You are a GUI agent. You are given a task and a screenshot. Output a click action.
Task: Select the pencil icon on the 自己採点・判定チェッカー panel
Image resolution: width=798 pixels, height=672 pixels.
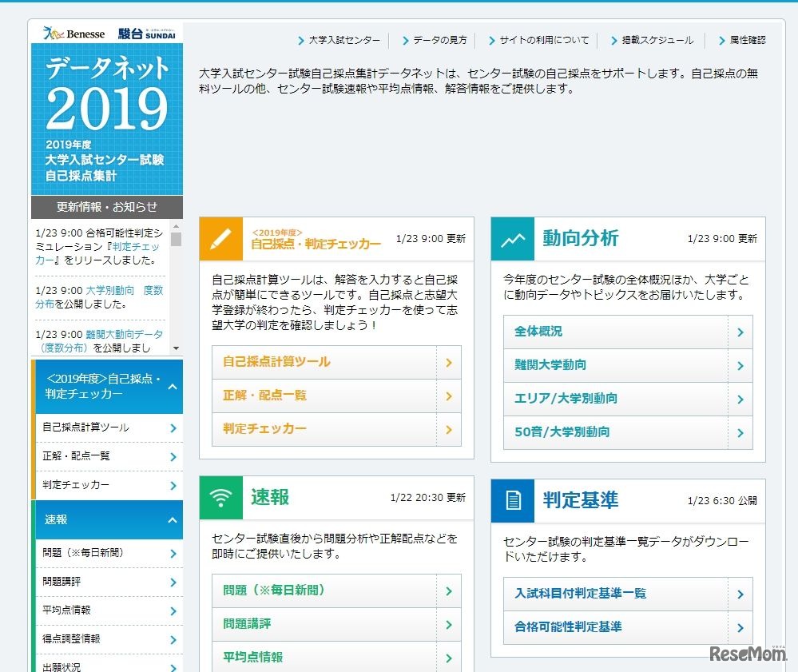pyautogui.click(x=221, y=237)
